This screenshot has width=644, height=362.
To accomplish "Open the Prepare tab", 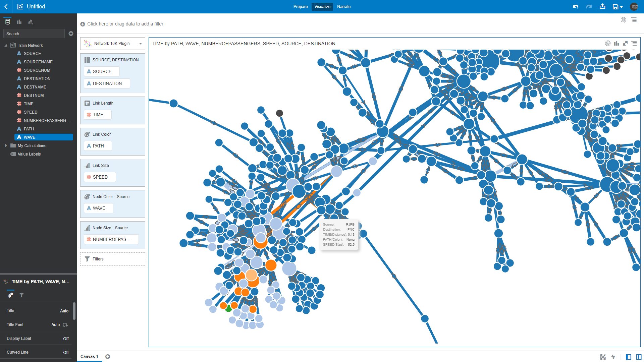I will tap(301, 7).
